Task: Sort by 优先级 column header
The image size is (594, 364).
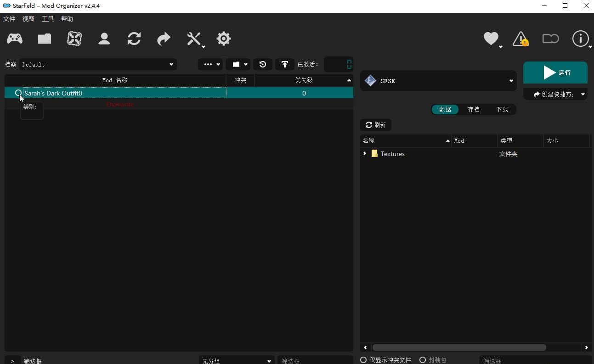Action: [x=304, y=80]
